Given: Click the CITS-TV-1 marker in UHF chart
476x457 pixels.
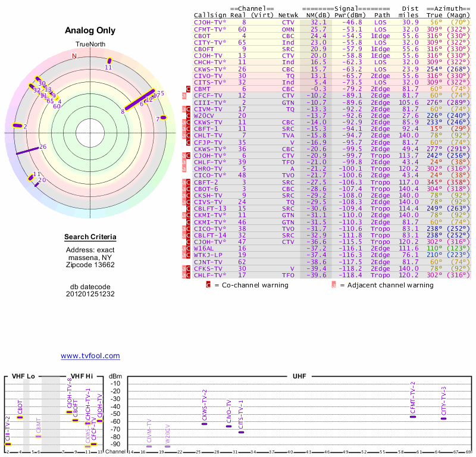Looking at the screenshot, I should click(x=241, y=432).
